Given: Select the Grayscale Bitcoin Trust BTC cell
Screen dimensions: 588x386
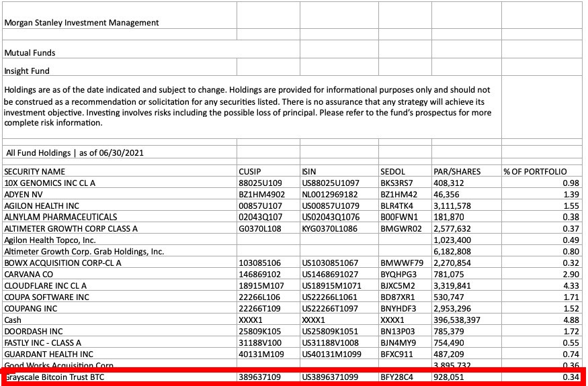Looking at the screenshot, I should point(119,377).
